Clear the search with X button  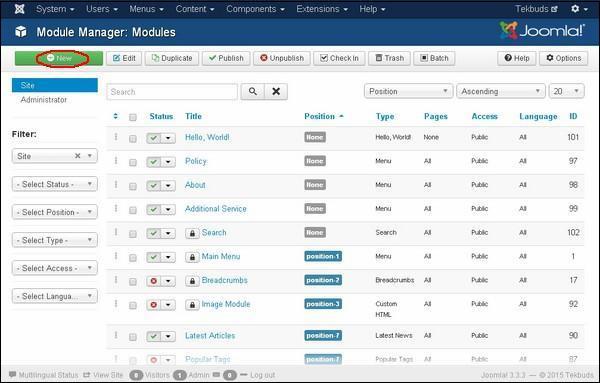coord(276,91)
